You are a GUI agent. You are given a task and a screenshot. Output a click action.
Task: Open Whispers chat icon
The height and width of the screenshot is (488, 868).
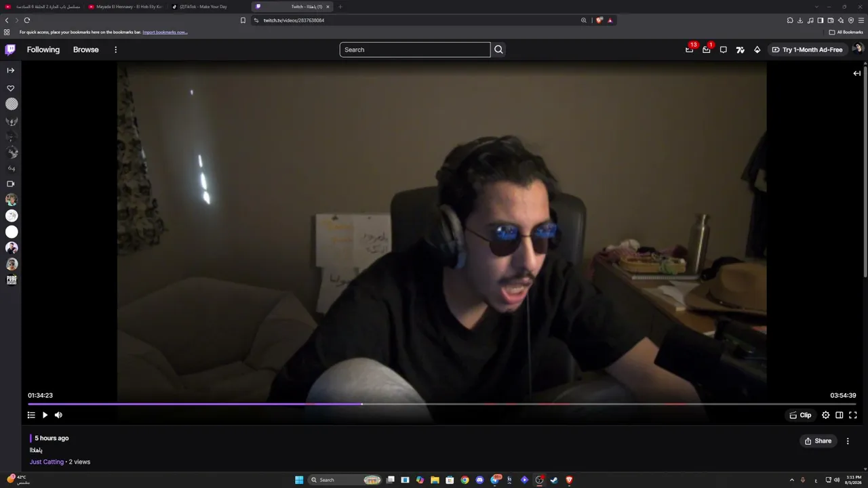pyautogui.click(x=724, y=49)
